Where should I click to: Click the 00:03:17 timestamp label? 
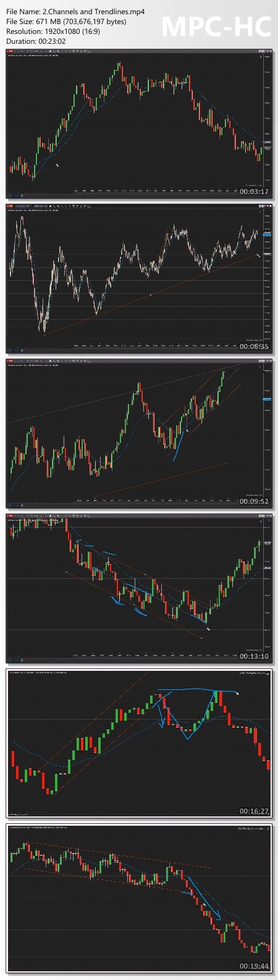[x=255, y=192]
